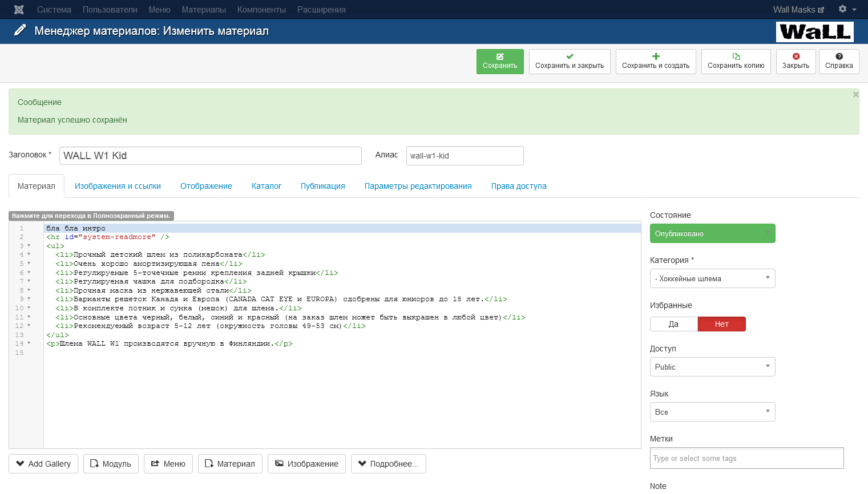Viewport: 868px width, 494px height.
Task: Click Save and Close checkmark button
Action: (x=569, y=61)
